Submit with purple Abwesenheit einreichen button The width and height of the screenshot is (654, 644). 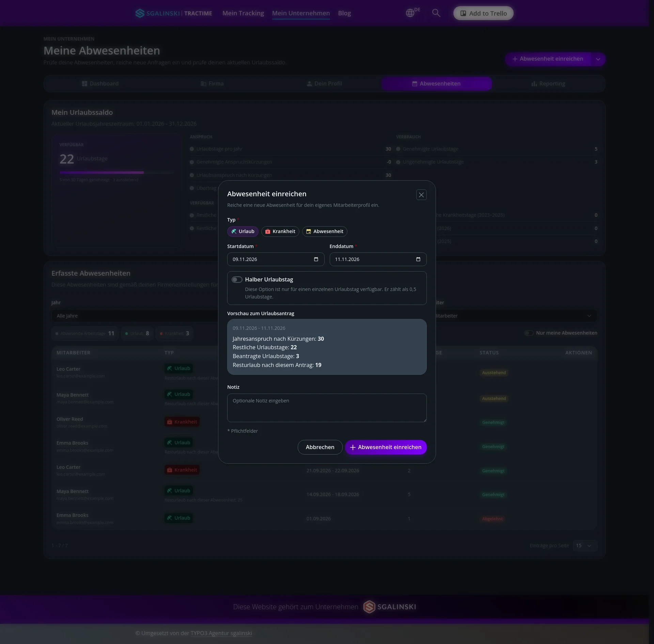(386, 447)
